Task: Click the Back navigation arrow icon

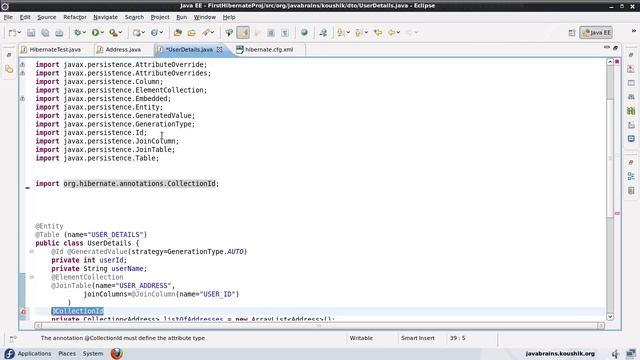Action: point(391,33)
